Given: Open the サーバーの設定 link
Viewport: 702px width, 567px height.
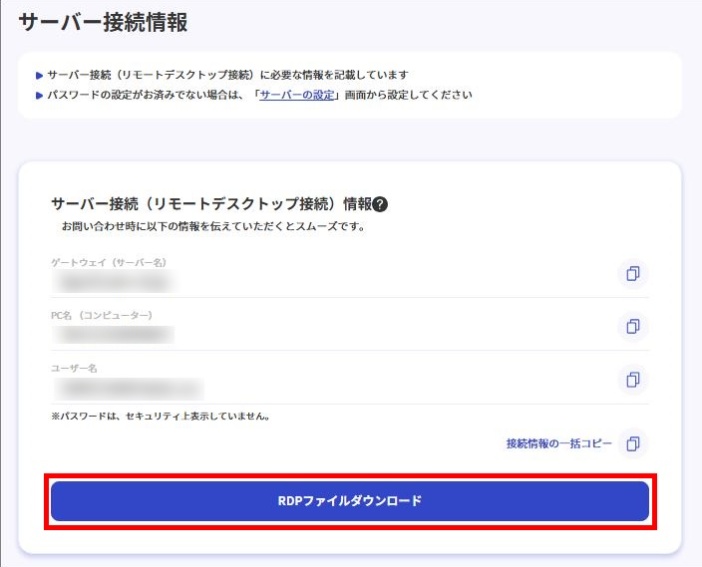Looking at the screenshot, I should point(297,95).
